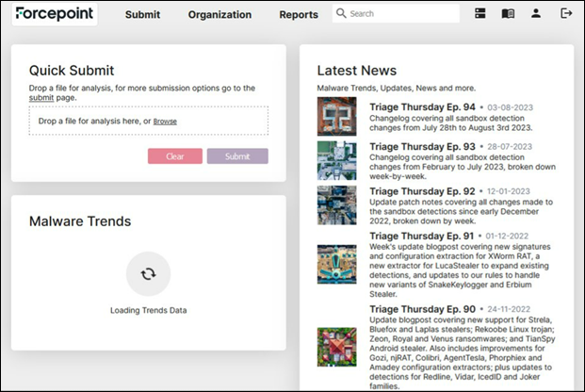585x392 pixels.
Task: Click the Forcepoint logo
Action: (56, 14)
